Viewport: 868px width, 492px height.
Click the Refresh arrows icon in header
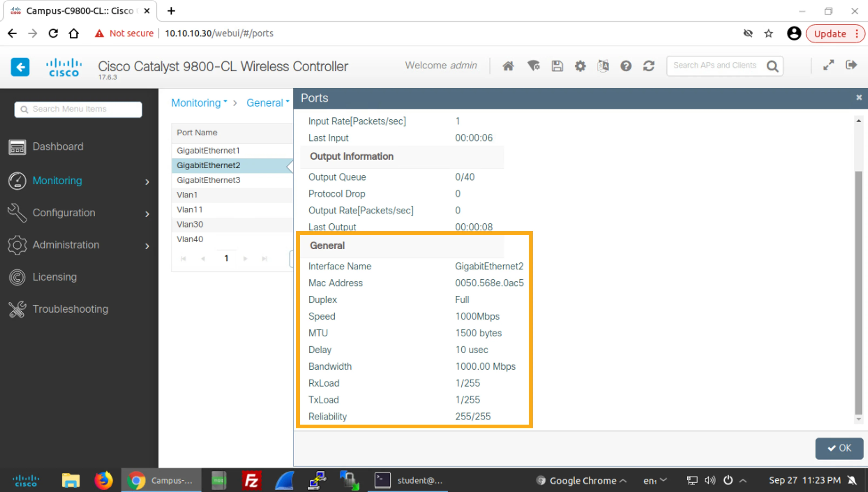pos(649,66)
